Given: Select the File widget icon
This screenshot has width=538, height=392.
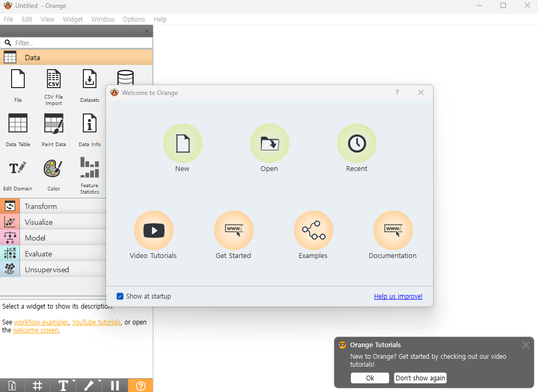Looking at the screenshot, I should pyautogui.click(x=18, y=79).
